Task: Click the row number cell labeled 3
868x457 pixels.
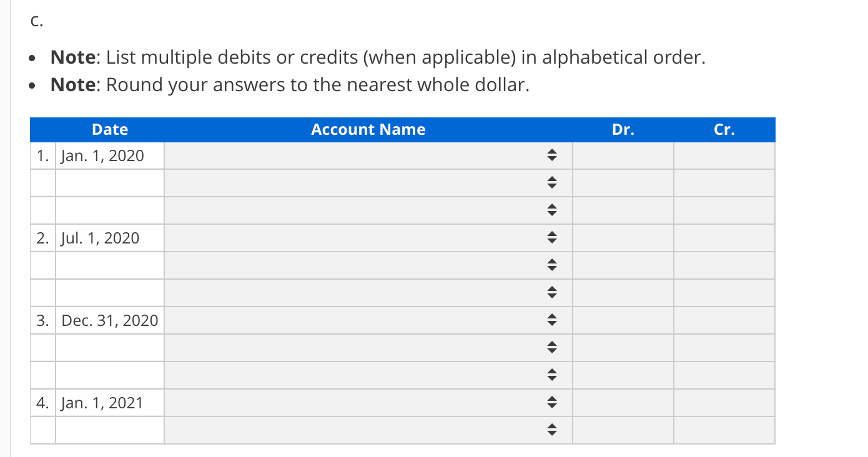Action: (x=42, y=320)
